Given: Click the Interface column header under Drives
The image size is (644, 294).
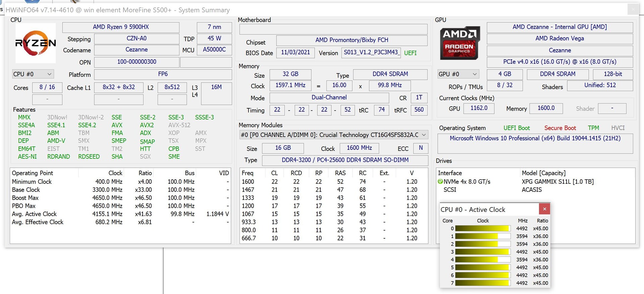Looking at the screenshot, I should point(450,173).
